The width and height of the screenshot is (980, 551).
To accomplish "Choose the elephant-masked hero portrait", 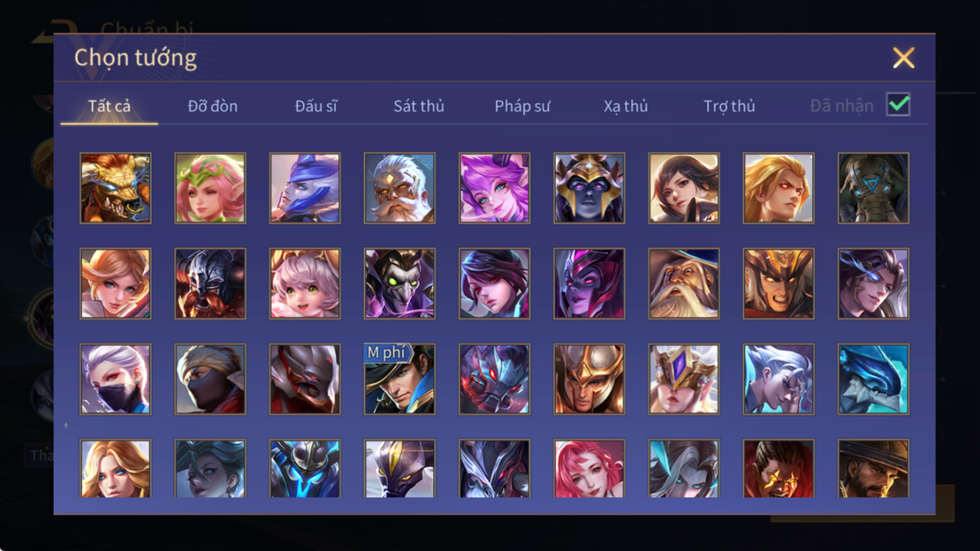I will [x=873, y=188].
